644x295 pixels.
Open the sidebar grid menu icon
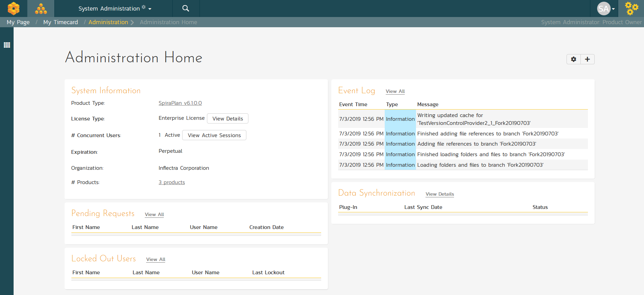pos(7,45)
